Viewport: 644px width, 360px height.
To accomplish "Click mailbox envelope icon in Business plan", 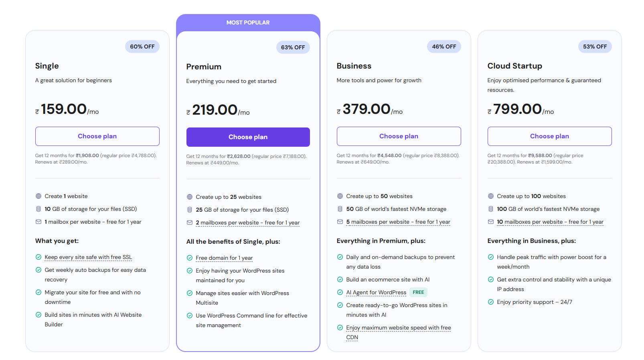I will 340,222.
